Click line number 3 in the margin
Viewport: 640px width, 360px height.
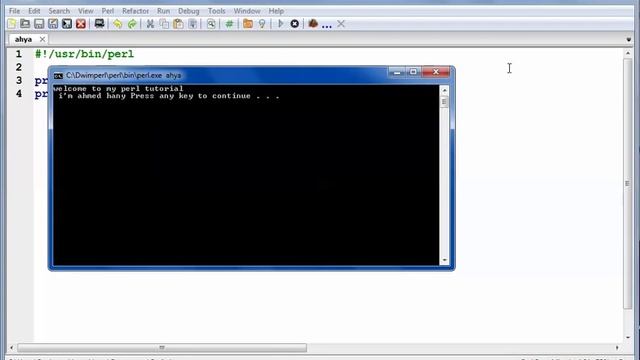19,80
